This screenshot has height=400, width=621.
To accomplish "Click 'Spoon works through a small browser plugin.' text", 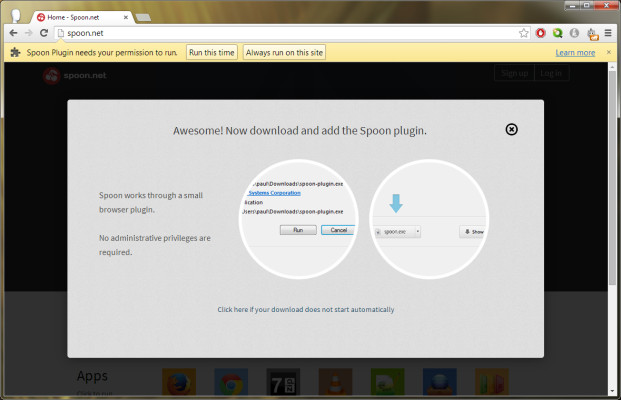I will (151, 202).
